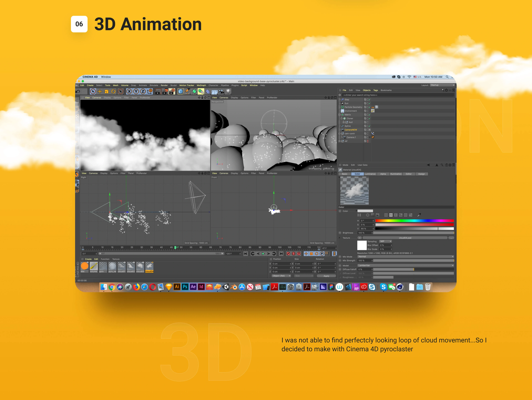Click the texture browse ellipsis button
Screen dimensions: 532x400
tap(451, 238)
